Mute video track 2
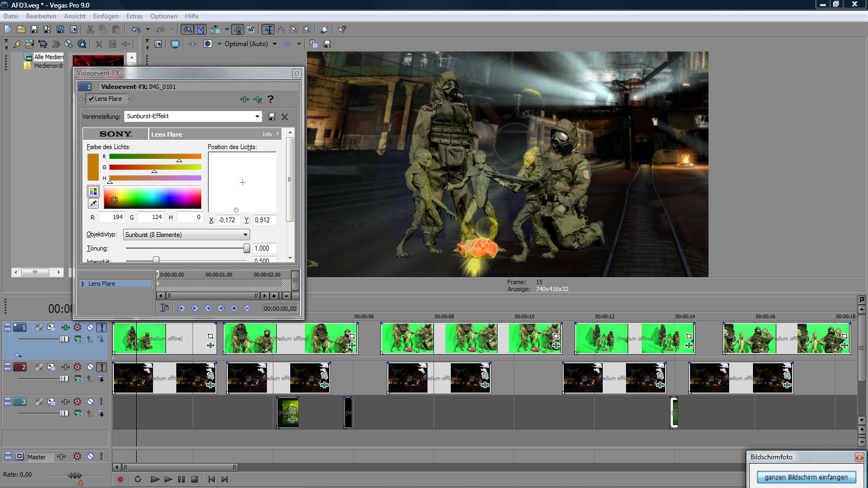 pos(90,367)
